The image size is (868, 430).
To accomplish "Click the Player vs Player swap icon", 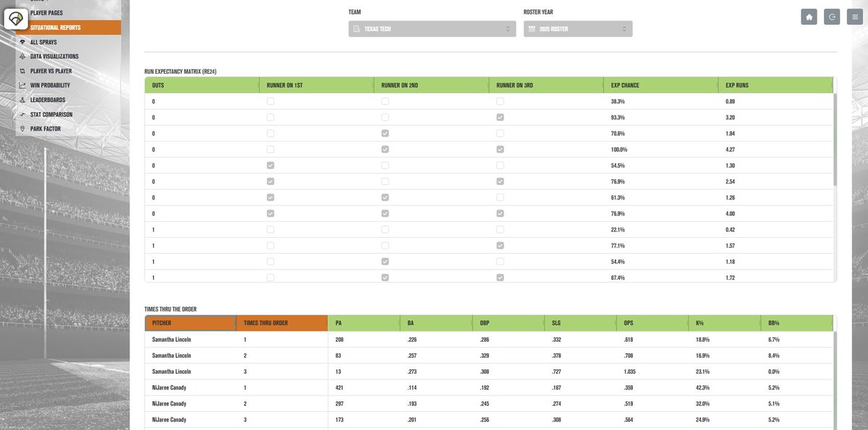I will pyautogui.click(x=23, y=71).
